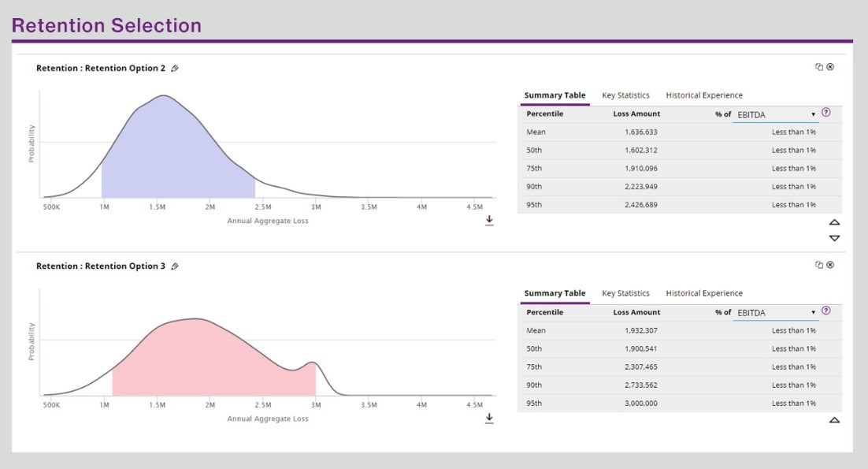Open the EBITDA dropdown for Retention Option 2
This screenshot has width=868, height=469.
[776, 114]
